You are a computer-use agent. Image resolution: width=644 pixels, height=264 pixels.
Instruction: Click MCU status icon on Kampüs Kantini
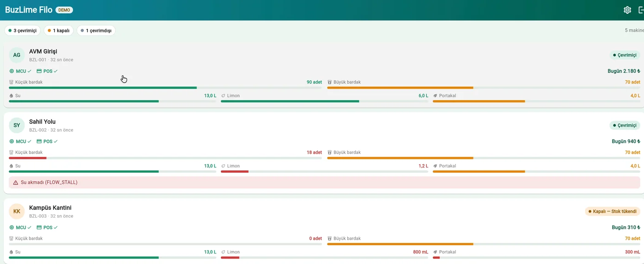point(12,227)
